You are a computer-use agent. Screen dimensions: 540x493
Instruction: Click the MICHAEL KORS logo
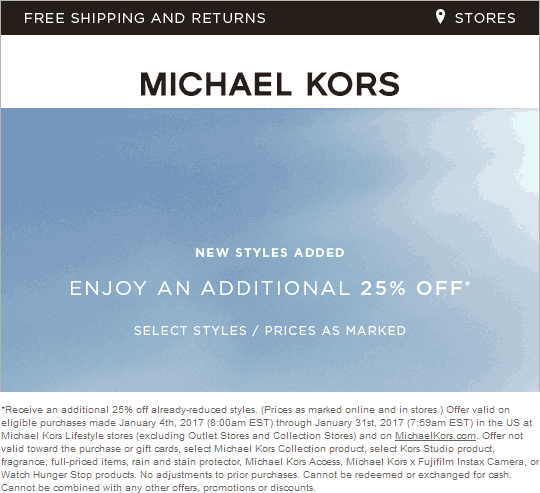tap(270, 84)
